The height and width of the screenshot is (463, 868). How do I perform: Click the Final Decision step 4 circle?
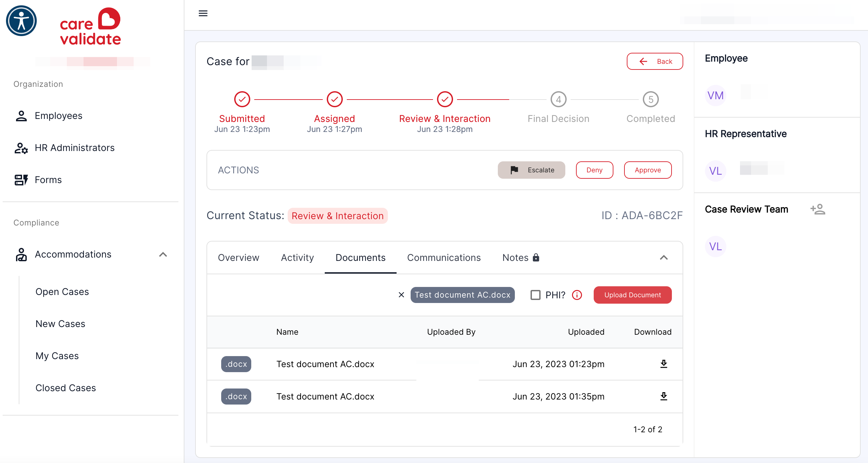[558, 99]
